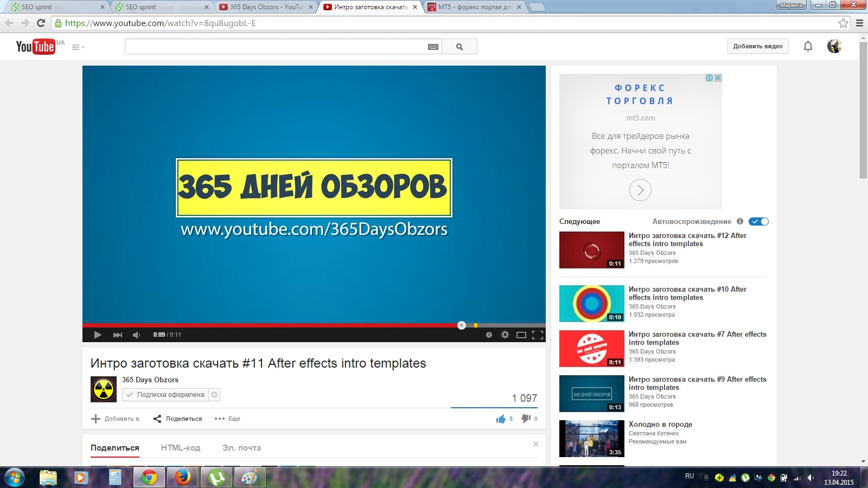Open the player settings gear
Viewport: 868px width, 488px height.
(x=505, y=335)
